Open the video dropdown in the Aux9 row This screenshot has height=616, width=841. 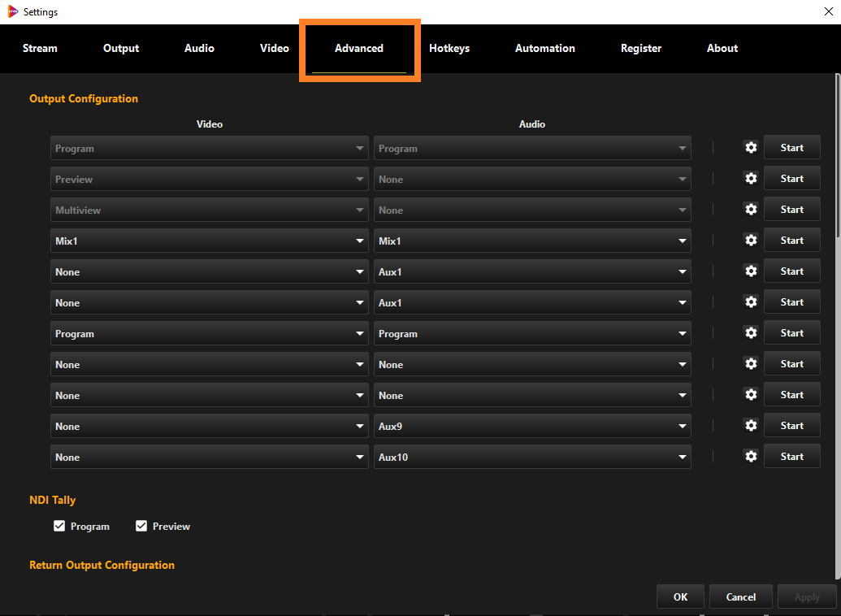(x=209, y=426)
